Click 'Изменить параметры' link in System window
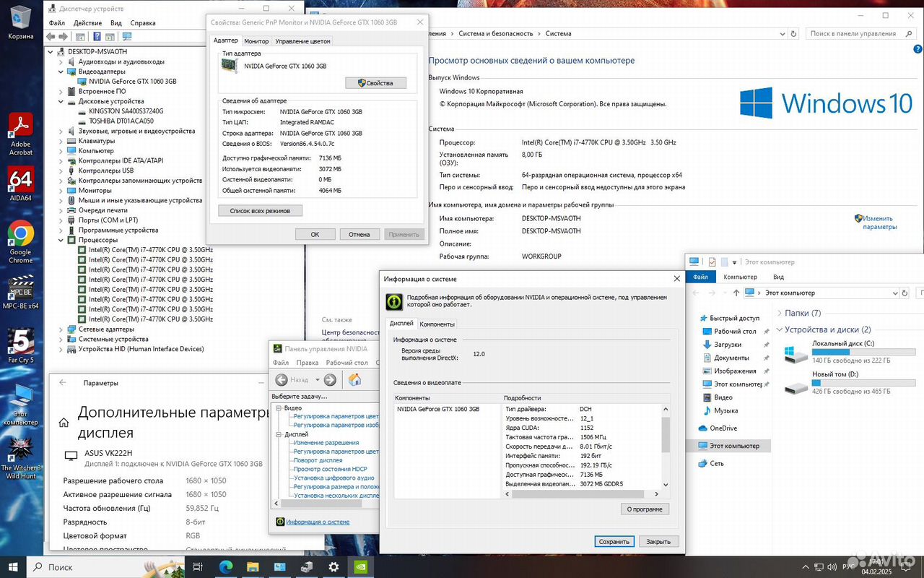This screenshot has width=924, height=578. click(879, 223)
